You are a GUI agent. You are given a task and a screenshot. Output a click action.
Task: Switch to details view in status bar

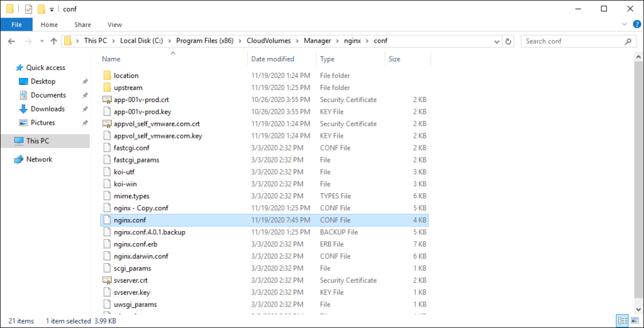pyautogui.click(x=623, y=321)
